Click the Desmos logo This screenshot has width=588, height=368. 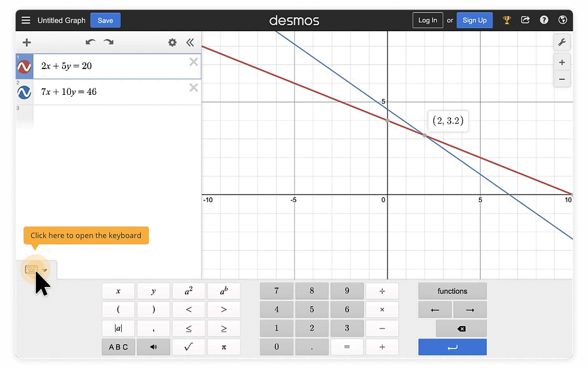tap(294, 20)
